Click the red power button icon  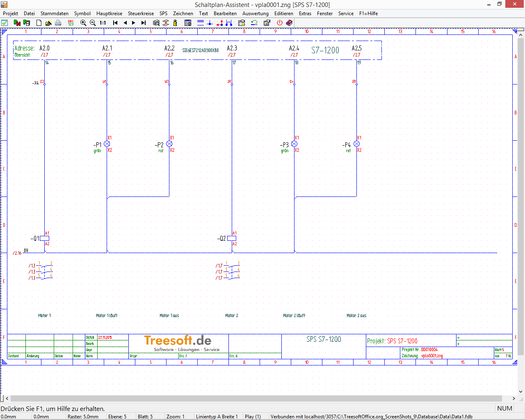point(280,23)
